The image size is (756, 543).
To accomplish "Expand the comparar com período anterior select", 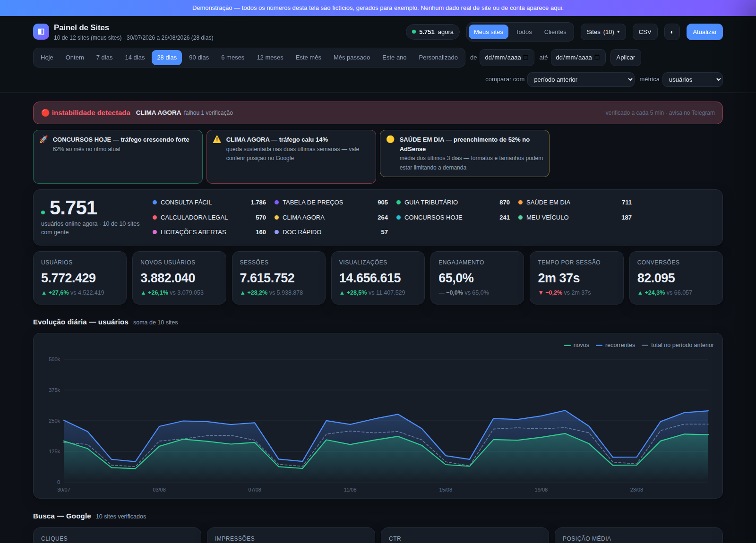I will click(x=581, y=80).
